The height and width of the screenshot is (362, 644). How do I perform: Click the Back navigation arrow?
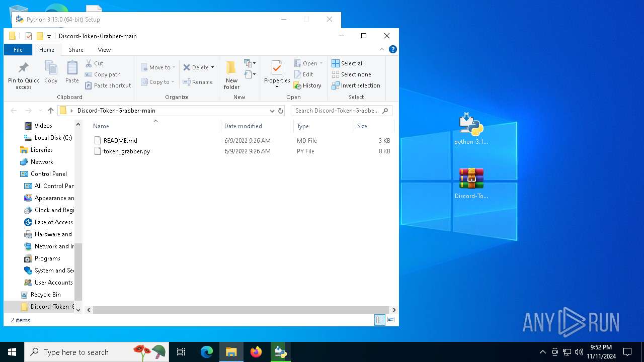(14, 111)
